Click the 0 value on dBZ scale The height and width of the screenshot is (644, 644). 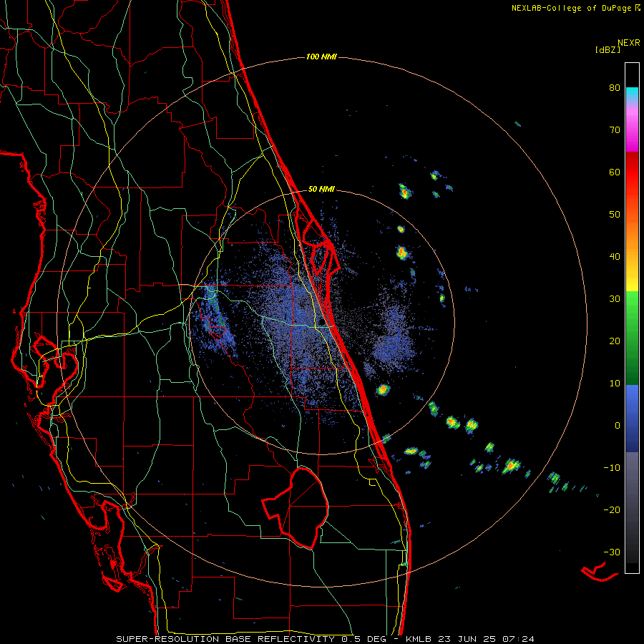pos(618,426)
